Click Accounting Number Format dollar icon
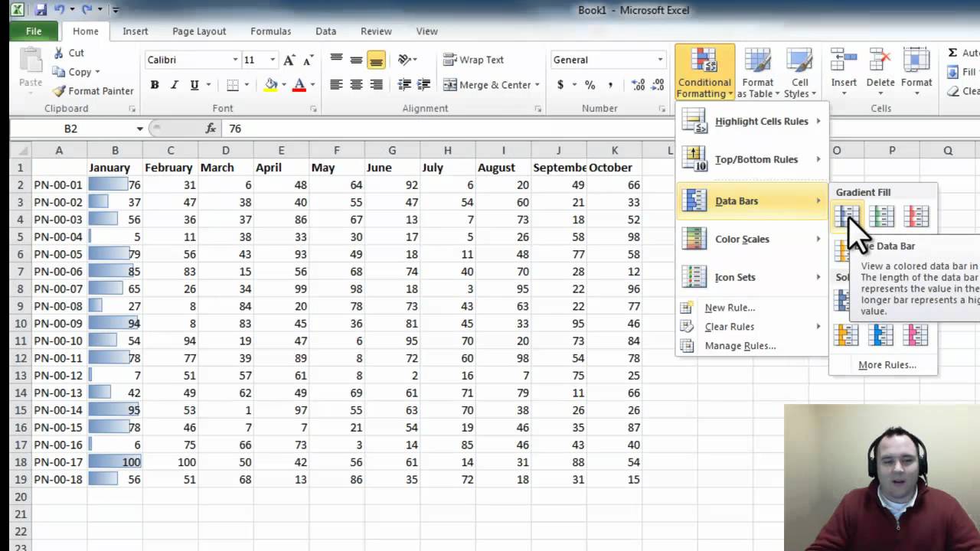This screenshot has height=551, width=980. click(560, 85)
